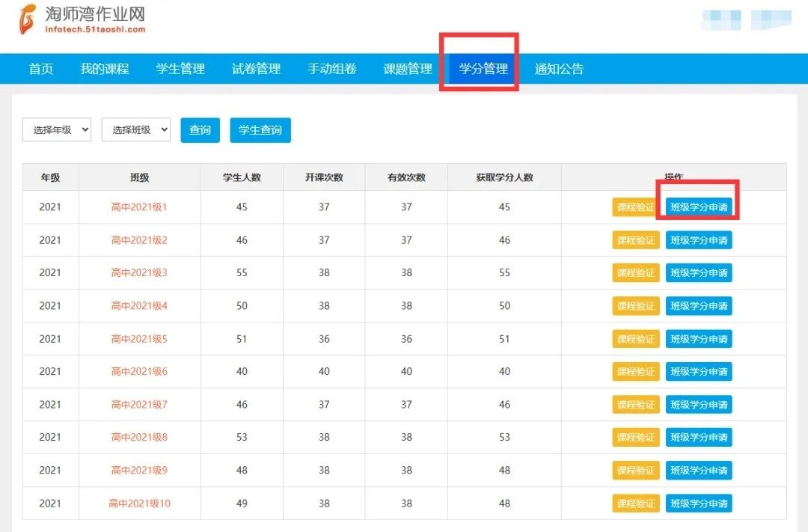The image size is (808, 532).
Task: Go to the 首页 menu item
Action: [41, 69]
